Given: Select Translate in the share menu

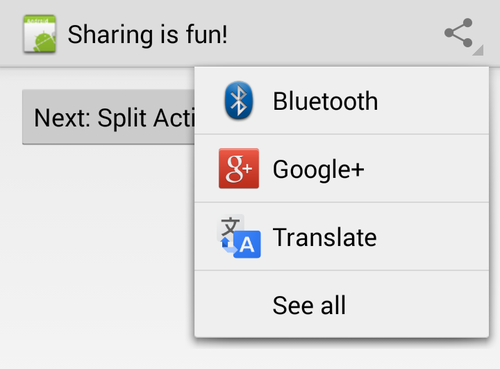Looking at the screenshot, I should (x=342, y=237).
